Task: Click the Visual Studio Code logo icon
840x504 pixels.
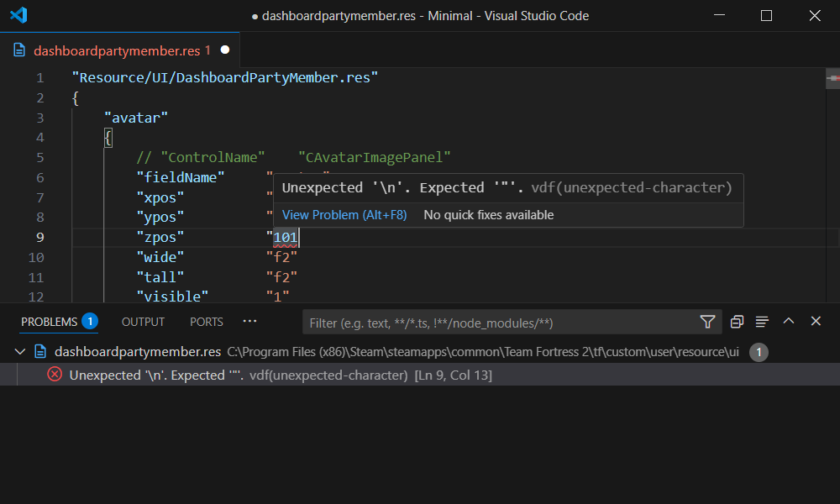Action: click(18, 15)
